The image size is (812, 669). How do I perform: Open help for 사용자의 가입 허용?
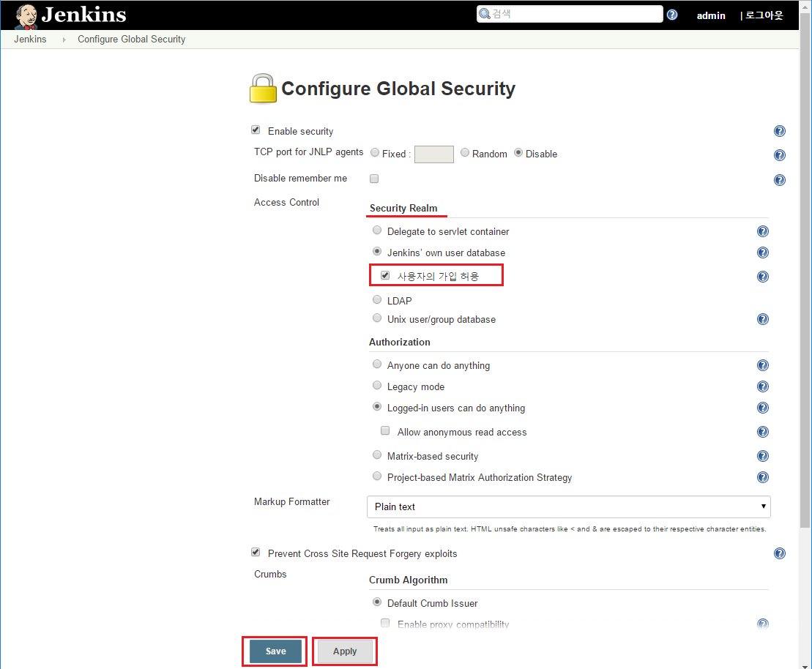pos(762,277)
